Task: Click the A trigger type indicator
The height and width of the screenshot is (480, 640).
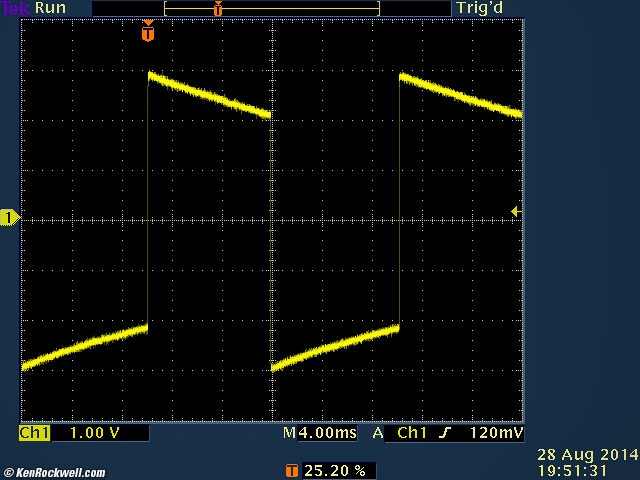Action: point(378,434)
